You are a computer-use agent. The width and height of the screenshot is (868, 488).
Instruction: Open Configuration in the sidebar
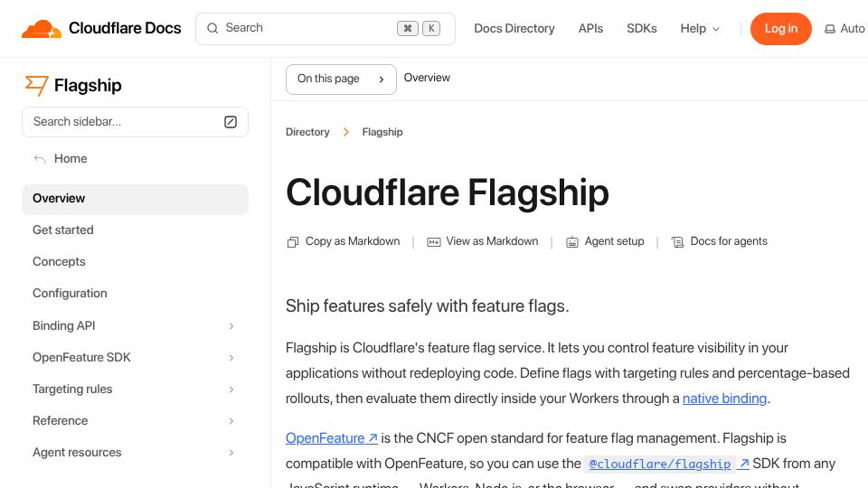(135, 293)
